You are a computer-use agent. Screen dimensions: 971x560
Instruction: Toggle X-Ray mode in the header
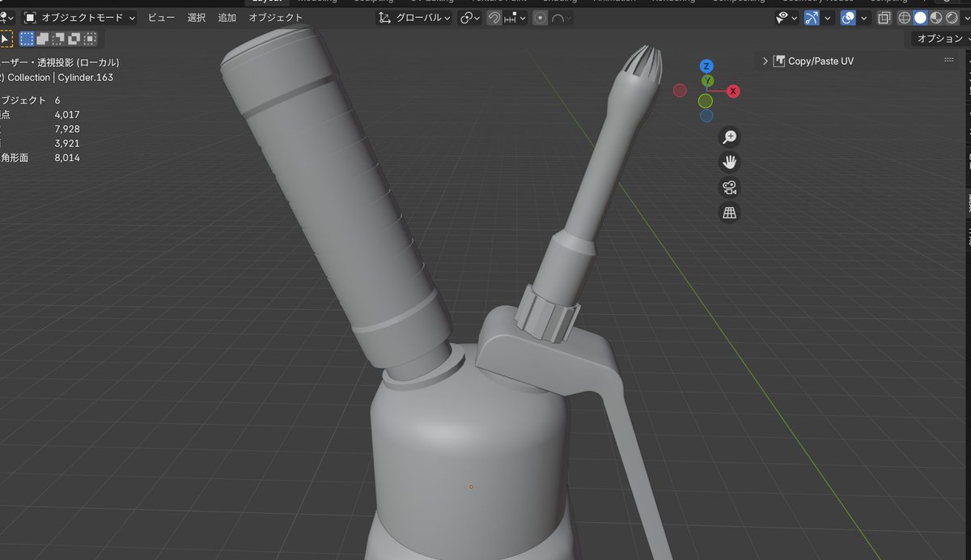tap(885, 17)
